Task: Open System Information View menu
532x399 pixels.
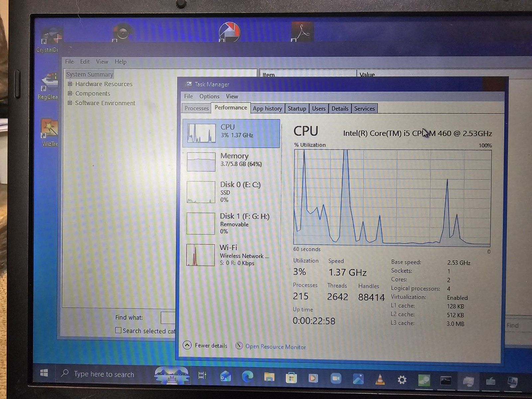Action: coord(102,62)
